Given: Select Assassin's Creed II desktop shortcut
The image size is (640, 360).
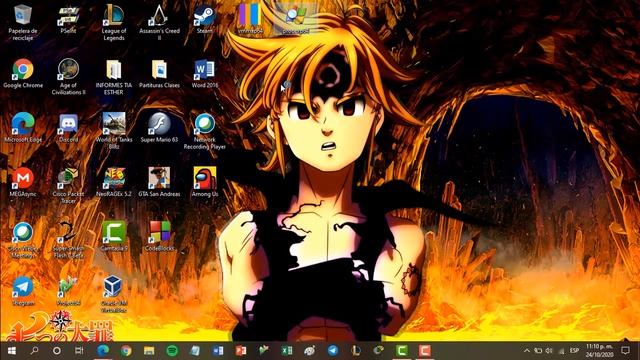Looking at the screenshot, I should 159,22.
